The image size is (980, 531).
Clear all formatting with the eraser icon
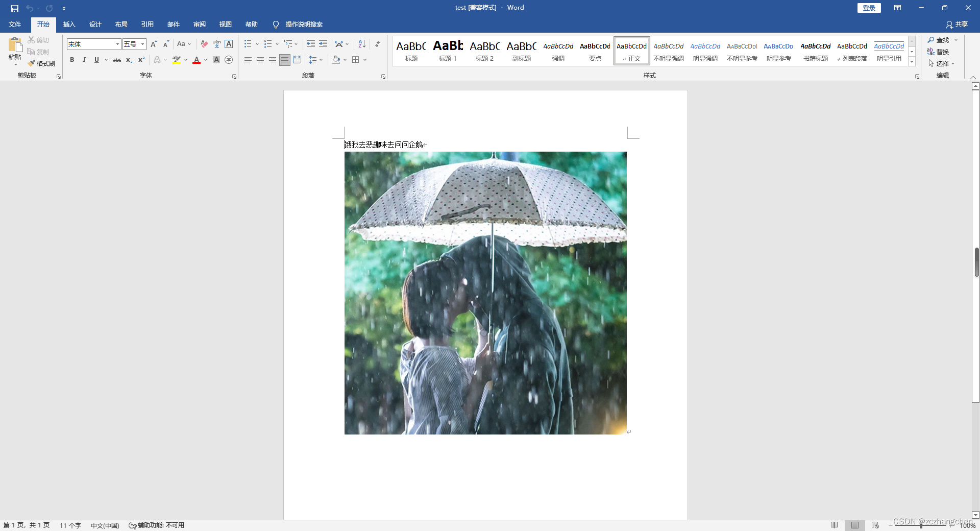204,44
